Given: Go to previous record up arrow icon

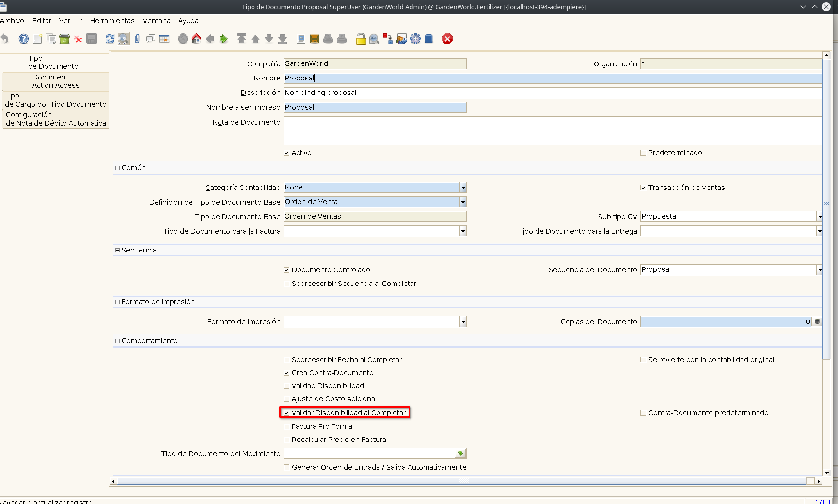Looking at the screenshot, I should pos(255,39).
